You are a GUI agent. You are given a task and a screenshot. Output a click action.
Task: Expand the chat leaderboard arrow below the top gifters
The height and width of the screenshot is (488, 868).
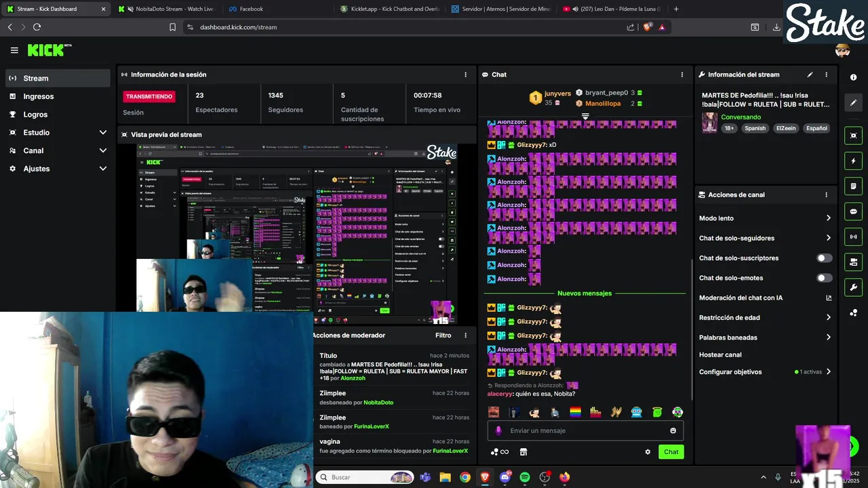585,117
